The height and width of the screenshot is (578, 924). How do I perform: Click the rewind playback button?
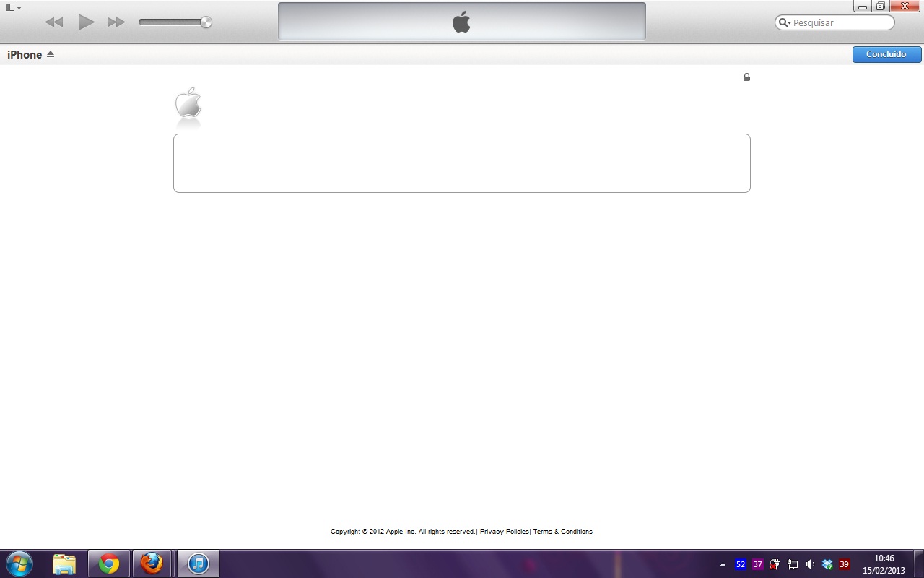pyautogui.click(x=54, y=22)
